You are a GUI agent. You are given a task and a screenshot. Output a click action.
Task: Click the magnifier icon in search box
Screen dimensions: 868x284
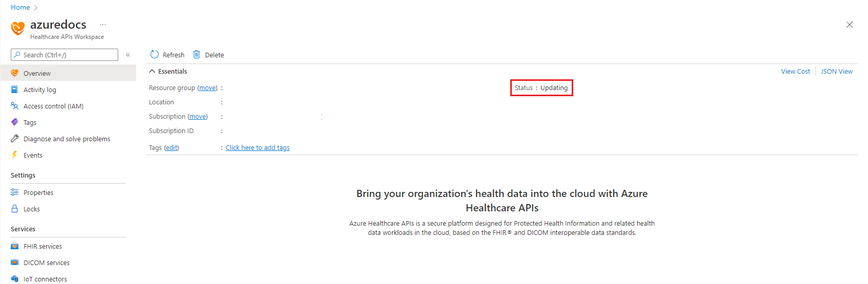[x=17, y=55]
